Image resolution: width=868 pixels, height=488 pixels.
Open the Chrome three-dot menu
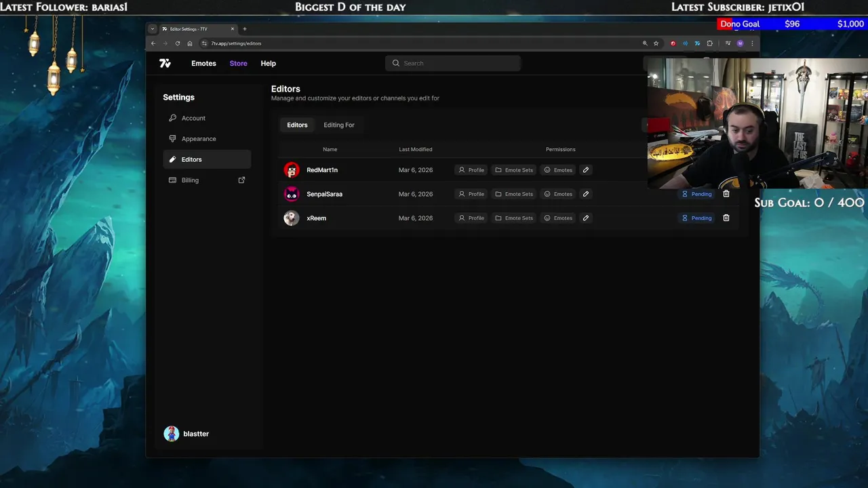click(x=752, y=43)
